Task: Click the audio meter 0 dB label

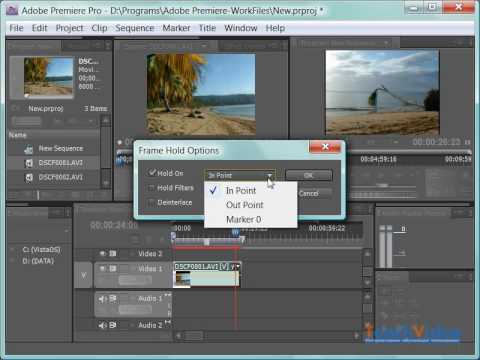Action: tap(403, 229)
